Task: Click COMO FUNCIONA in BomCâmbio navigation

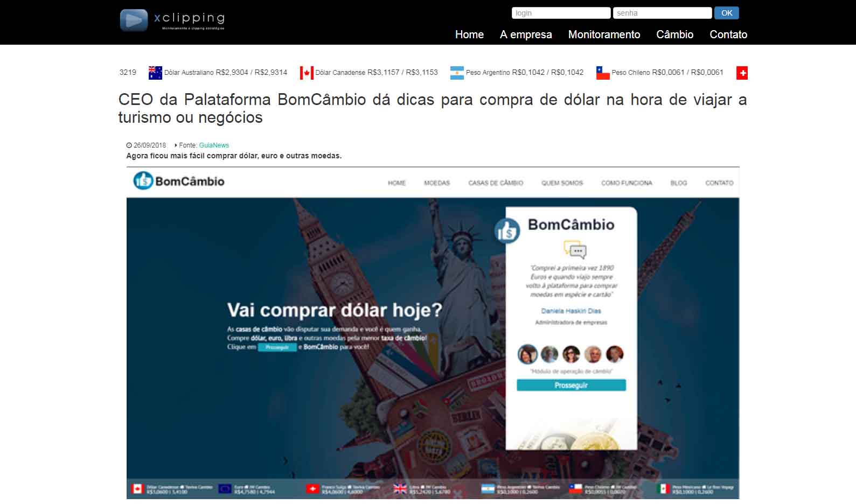Action: coord(627,183)
